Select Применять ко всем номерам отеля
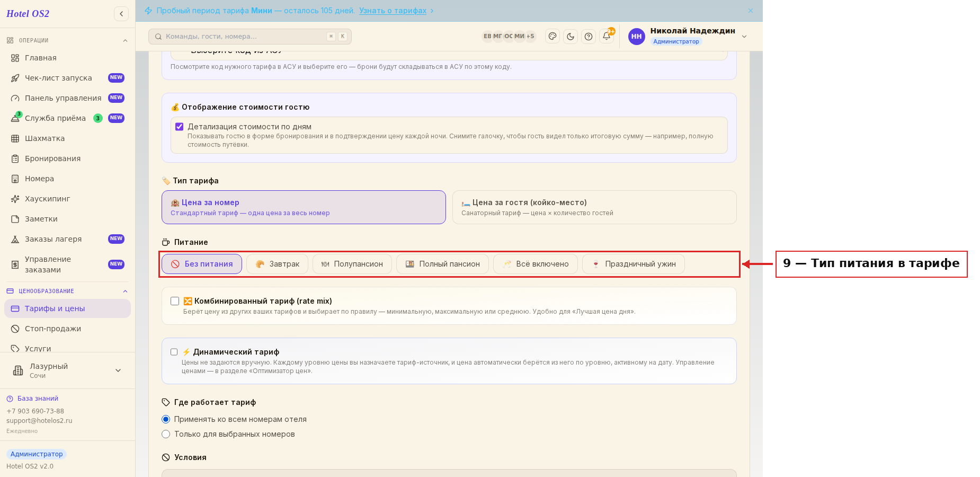 [166, 419]
